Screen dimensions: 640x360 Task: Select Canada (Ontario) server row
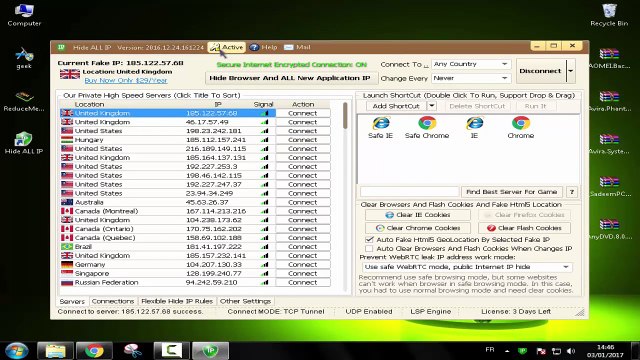(168, 229)
